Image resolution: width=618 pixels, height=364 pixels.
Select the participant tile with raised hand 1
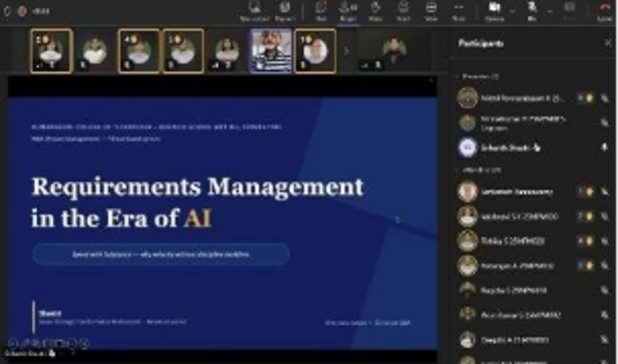coord(315,51)
